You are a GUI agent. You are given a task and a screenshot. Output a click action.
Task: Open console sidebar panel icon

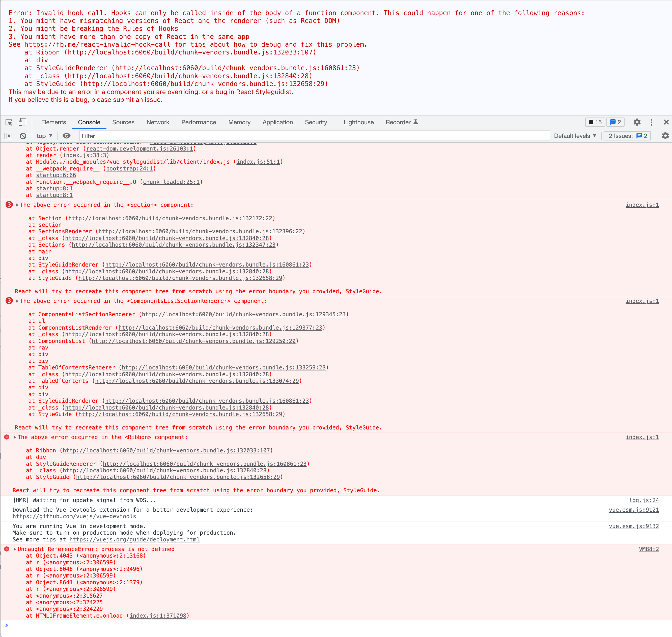[9, 135]
